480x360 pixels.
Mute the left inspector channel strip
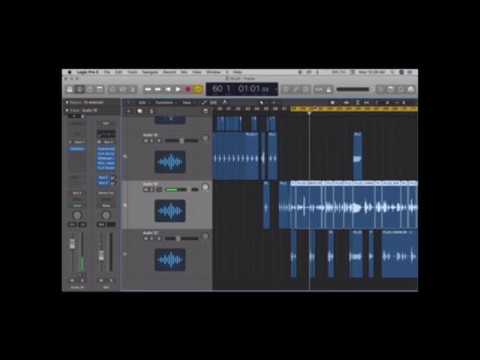coord(72,281)
